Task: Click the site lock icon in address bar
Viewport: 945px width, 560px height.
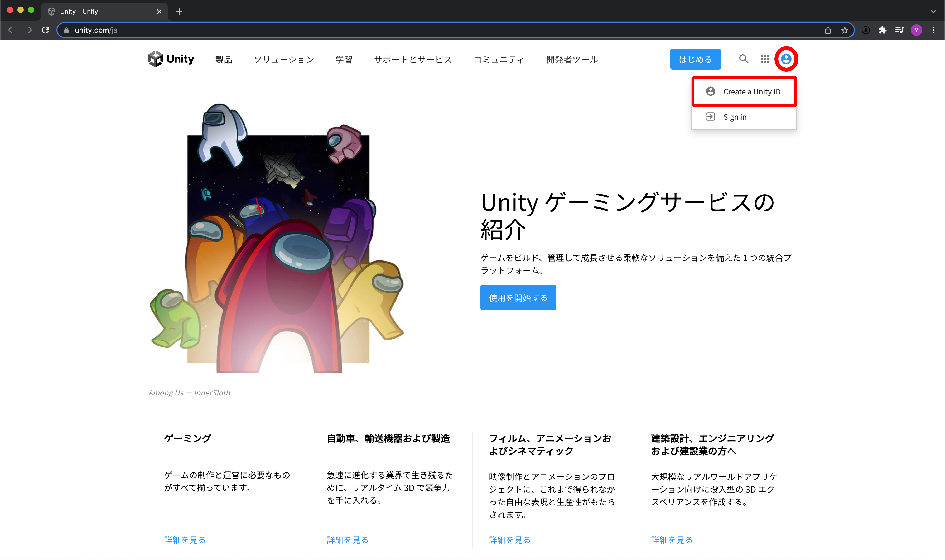Action: (x=66, y=30)
